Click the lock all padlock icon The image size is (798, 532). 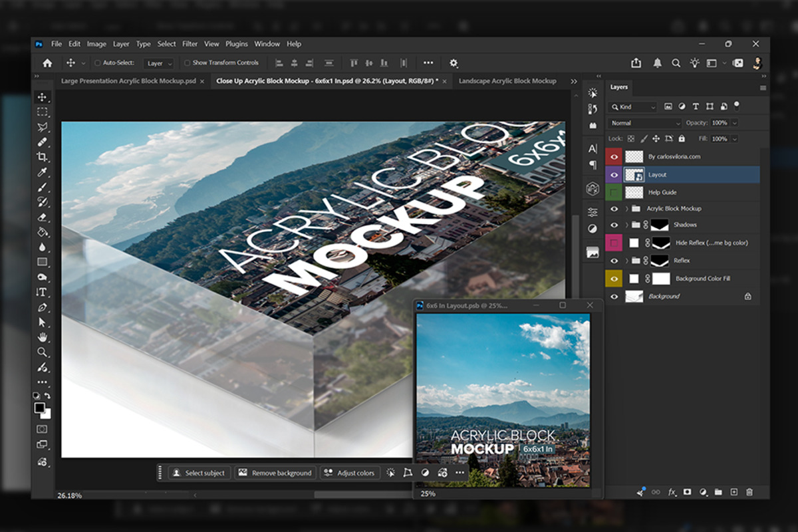click(x=681, y=139)
